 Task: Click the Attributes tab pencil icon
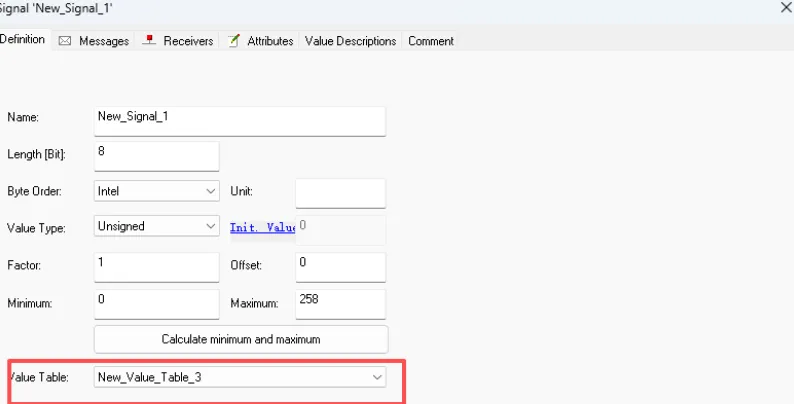[x=234, y=41]
